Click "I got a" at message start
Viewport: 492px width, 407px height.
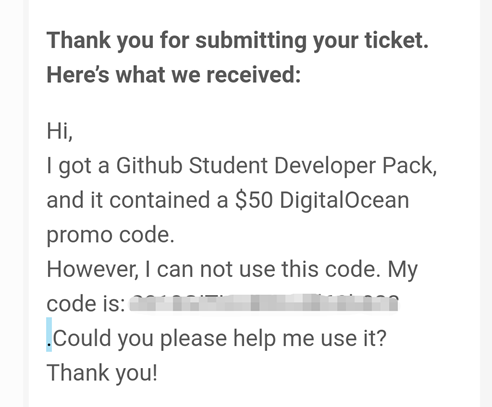coord(78,166)
